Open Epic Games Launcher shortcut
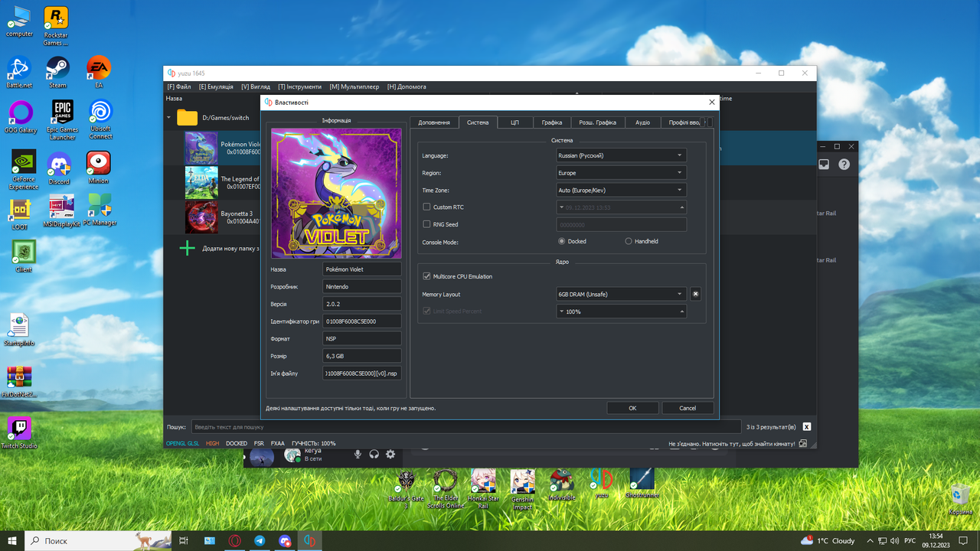This screenshot has width=980, height=551. (x=62, y=119)
